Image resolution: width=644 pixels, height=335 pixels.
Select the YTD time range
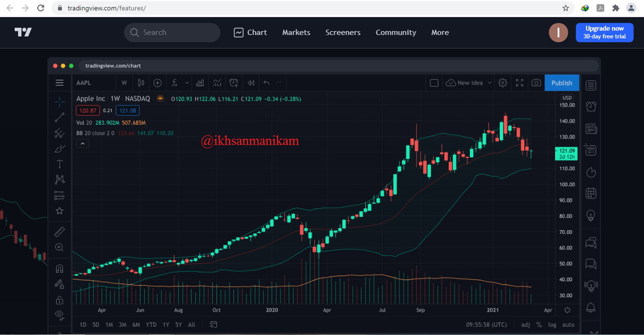pos(151,324)
